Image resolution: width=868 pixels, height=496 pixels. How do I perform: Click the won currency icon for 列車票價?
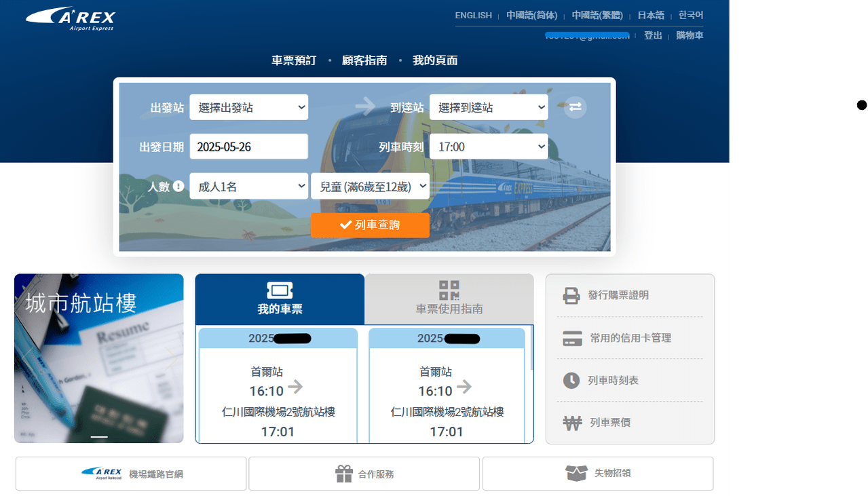[573, 423]
